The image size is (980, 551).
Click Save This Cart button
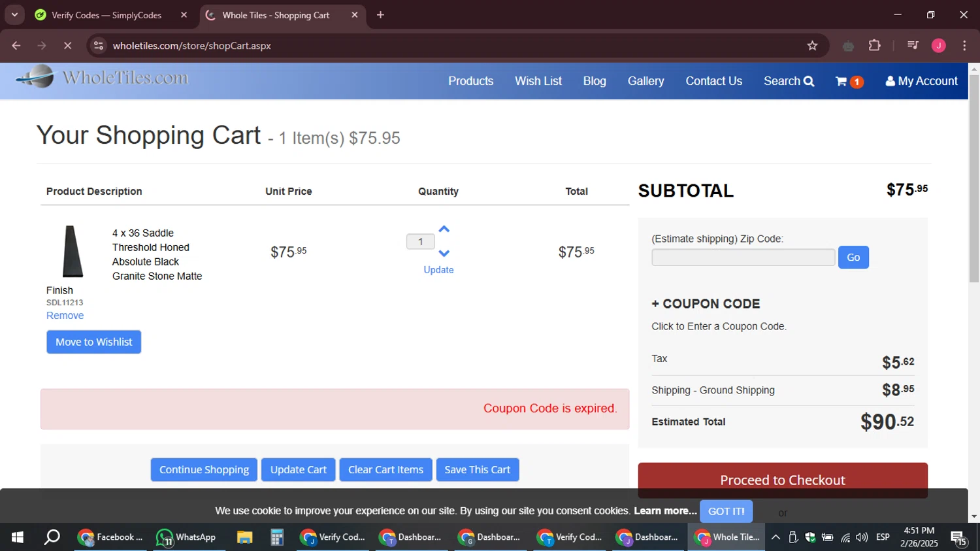tap(477, 470)
